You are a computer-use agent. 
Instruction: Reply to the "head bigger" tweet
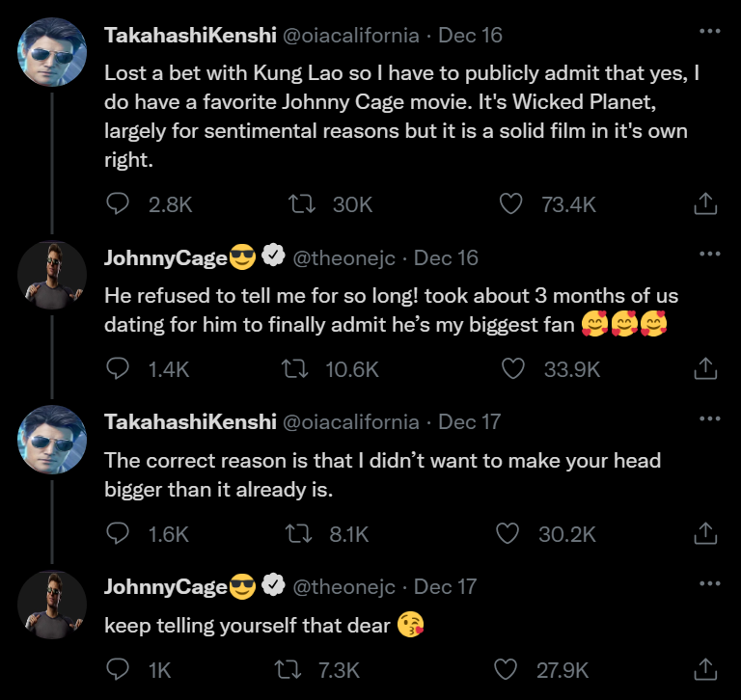click(117, 533)
